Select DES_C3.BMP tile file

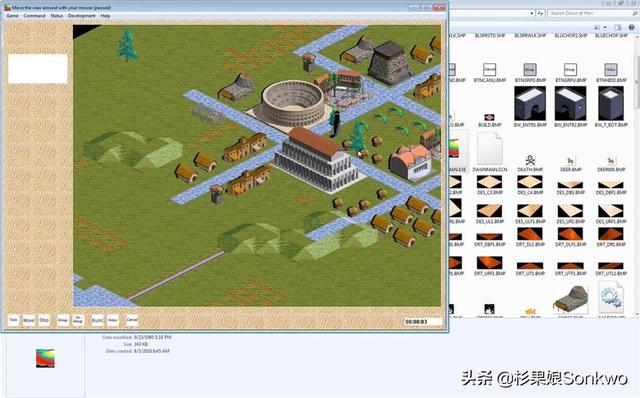pyautogui.click(x=489, y=185)
